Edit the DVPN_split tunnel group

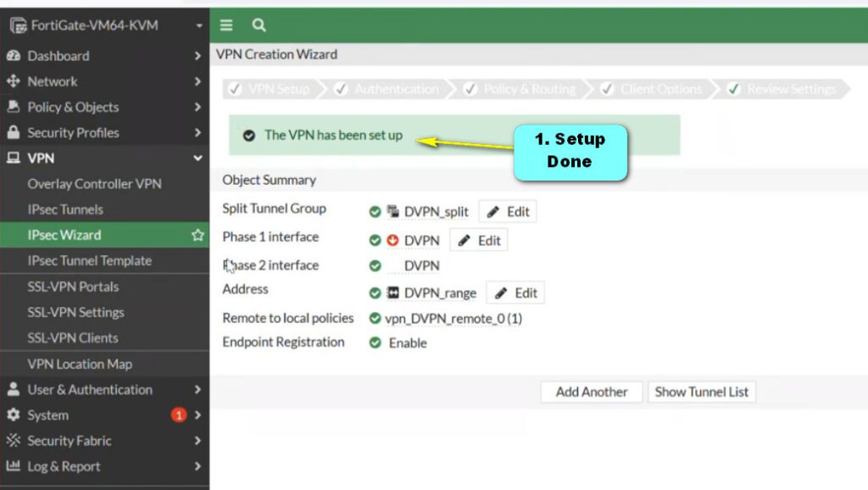pyautogui.click(x=508, y=211)
